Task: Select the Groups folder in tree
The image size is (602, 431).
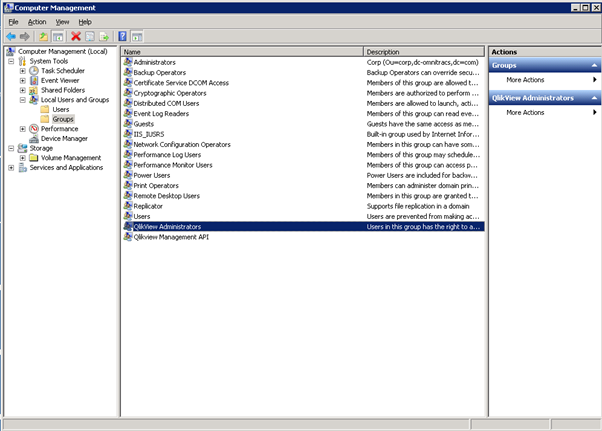Action: click(x=63, y=119)
